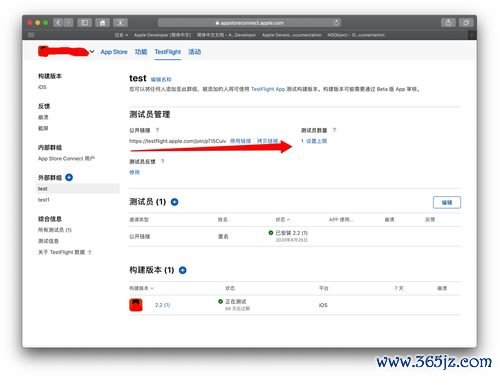Open the TestFlight App link in the description
The height and width of the screenshot is (377, 499).
click(x=268, y=89)
